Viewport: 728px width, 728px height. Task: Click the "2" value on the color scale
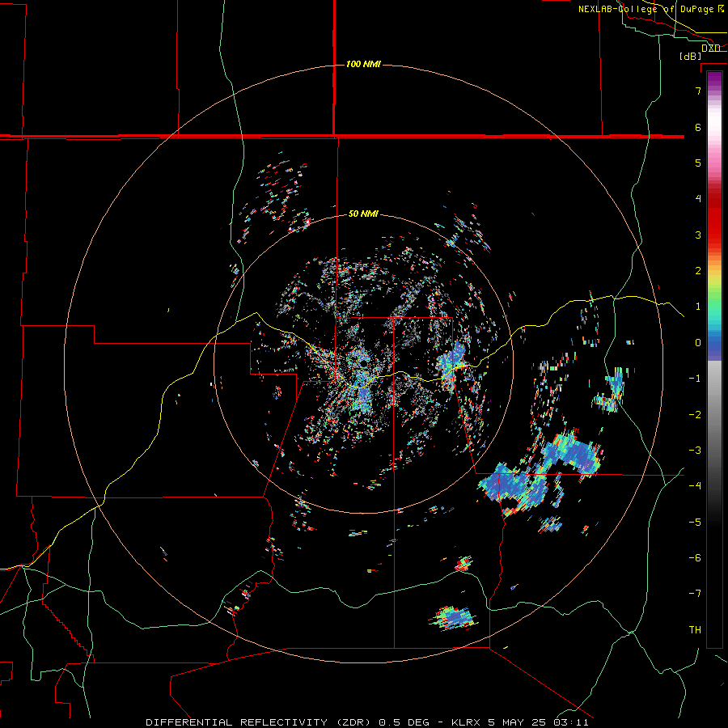tap(698, 271)
